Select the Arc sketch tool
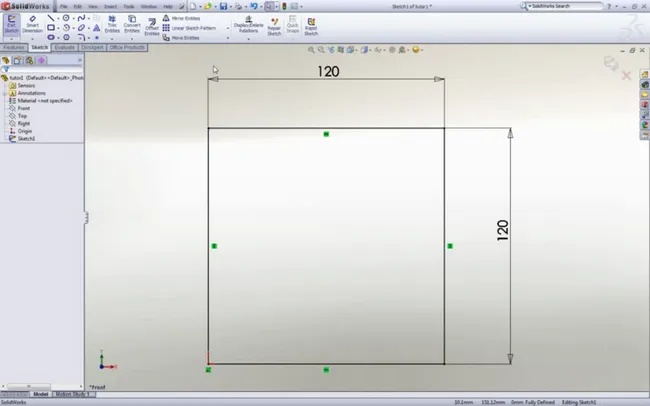Viewport: 650px width, 406px height. click(66, 28)
